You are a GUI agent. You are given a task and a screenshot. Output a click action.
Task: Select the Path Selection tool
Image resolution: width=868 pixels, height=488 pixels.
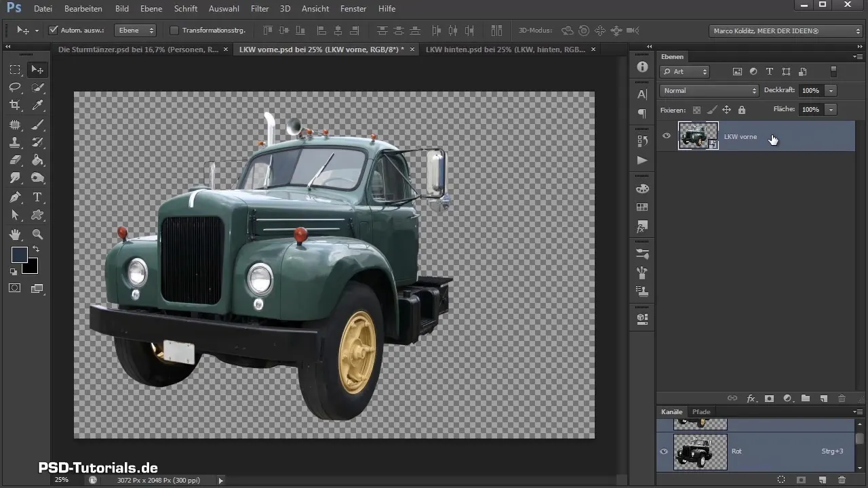pos(15,216)
